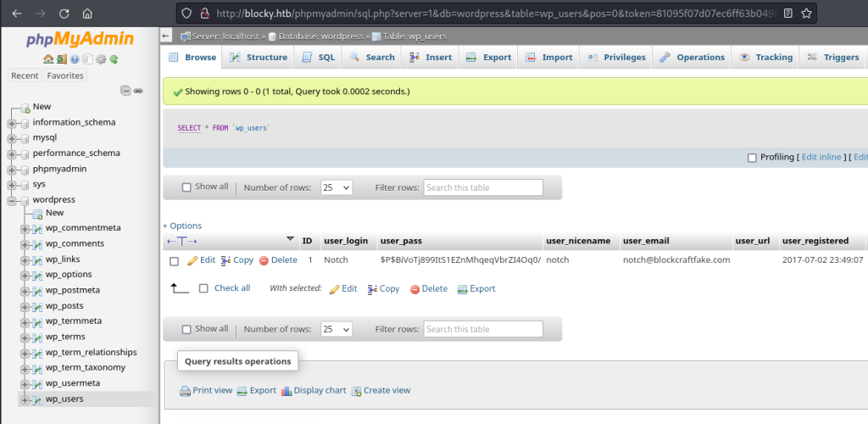
Task: Open the MySQL documentation pages icon
Action: (x=87, y=59)
